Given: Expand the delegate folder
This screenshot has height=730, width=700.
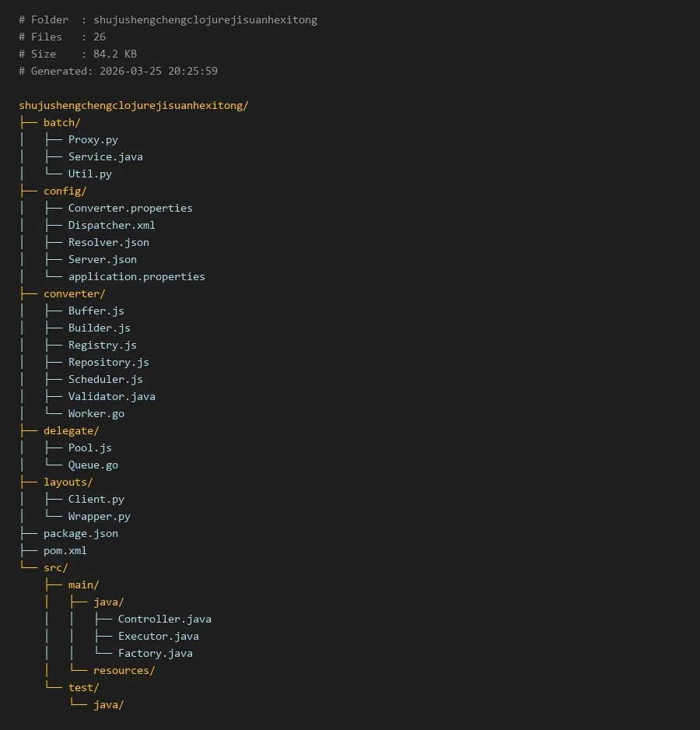Looking at the screenshot, I should click(71, 430).
